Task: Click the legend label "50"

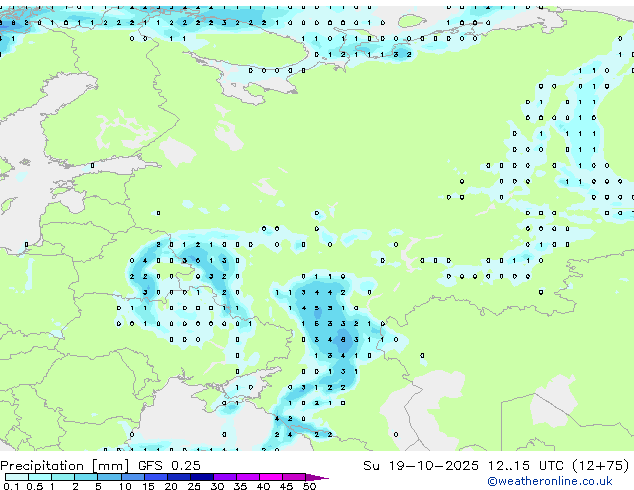Action: 309,486
